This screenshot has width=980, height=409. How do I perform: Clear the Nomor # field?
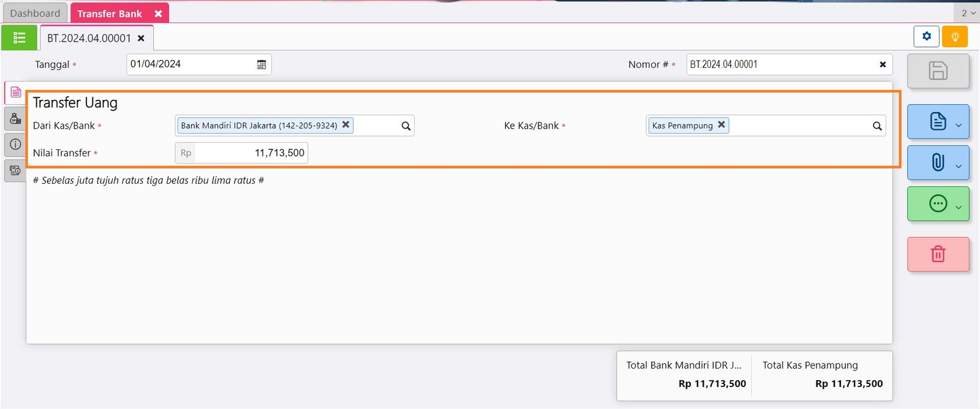pyautogui.click(x=883, y=64)
